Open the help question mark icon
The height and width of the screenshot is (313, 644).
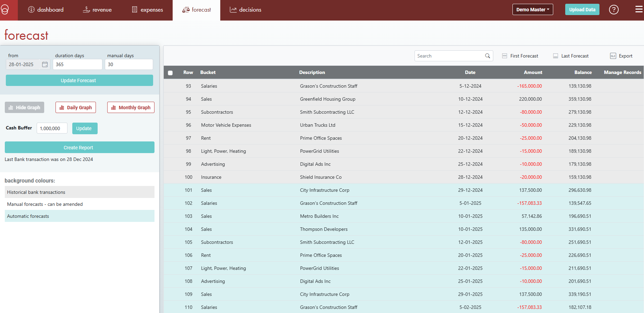tap(614, 10)
